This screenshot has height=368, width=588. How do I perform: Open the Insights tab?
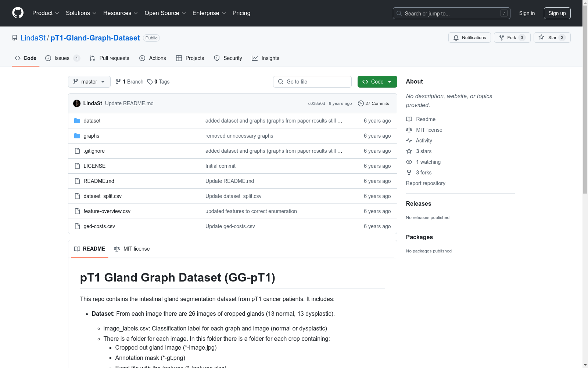(x=265, y=58)
